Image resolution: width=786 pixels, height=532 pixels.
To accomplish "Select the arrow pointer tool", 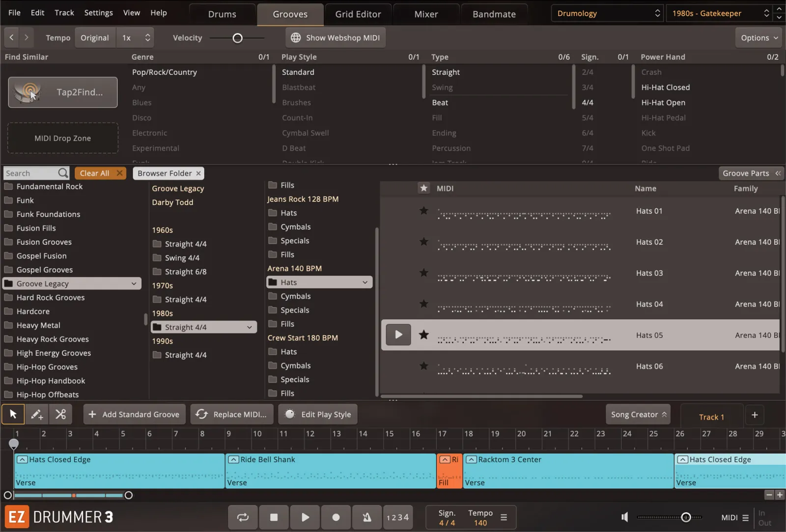I will (13, 414).
